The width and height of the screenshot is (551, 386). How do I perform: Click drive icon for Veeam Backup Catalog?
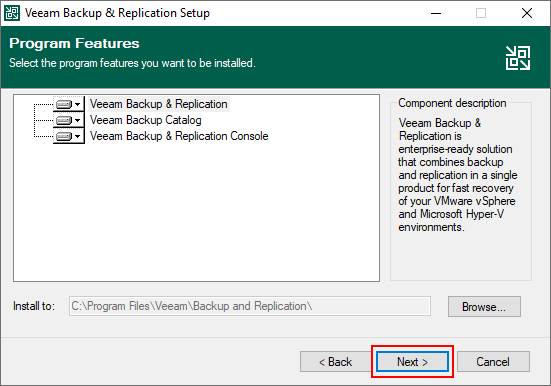[x=64, y=121]
